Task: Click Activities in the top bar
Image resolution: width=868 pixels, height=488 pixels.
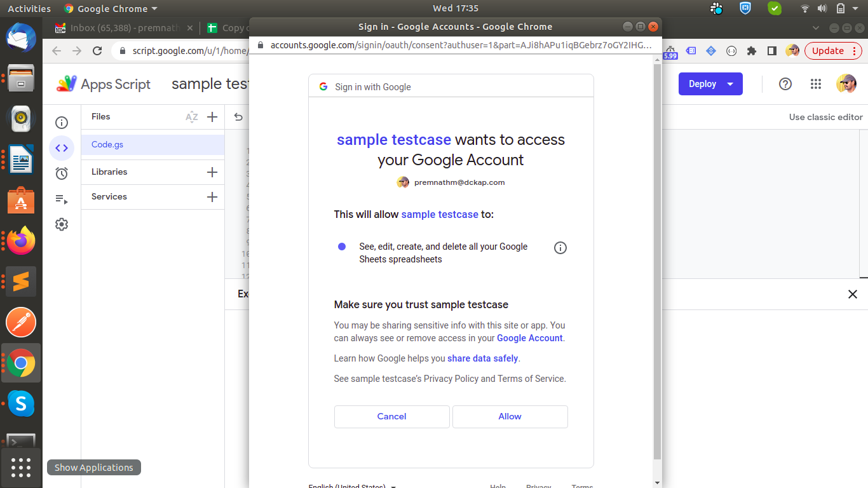Action: pos(29,8)
